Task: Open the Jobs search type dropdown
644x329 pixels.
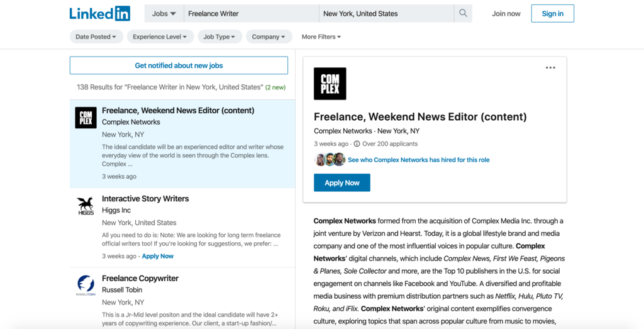Action: [164, 13]
